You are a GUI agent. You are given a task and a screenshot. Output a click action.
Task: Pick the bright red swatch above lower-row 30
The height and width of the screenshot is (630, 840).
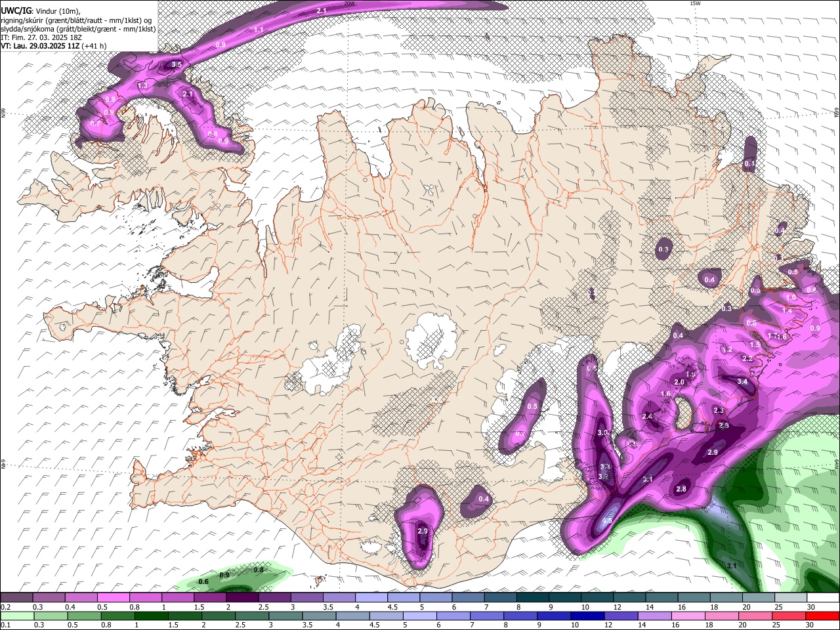(822, 616)
